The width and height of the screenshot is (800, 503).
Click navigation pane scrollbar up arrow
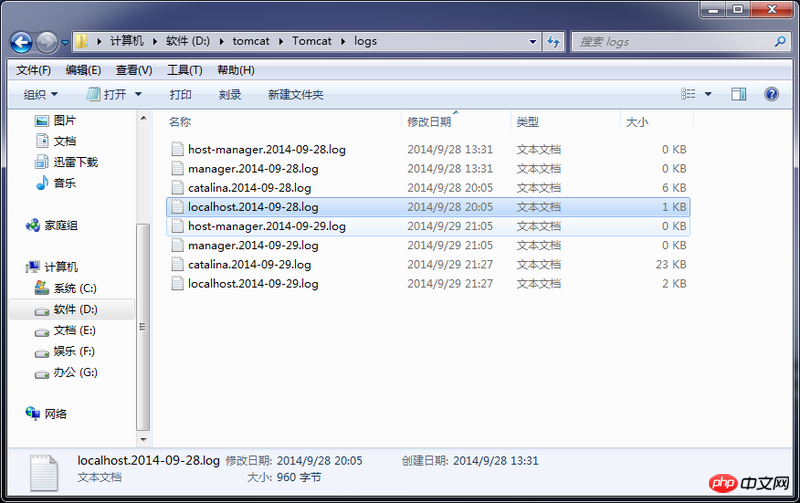[x=143, y=118]
